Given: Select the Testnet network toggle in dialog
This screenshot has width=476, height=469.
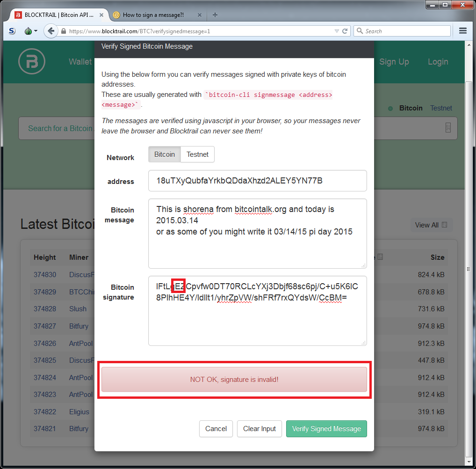Looking at the screenshot, I should point(197,154).
